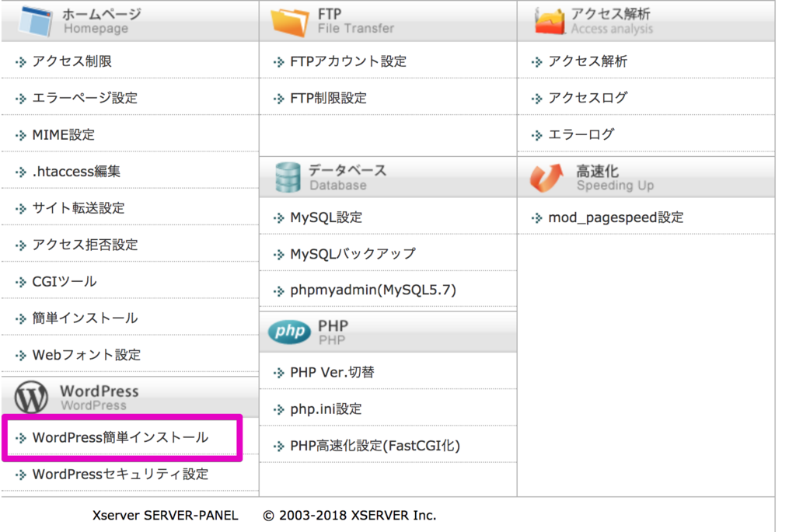Open アクセスログ link

[x=588, y=98]
